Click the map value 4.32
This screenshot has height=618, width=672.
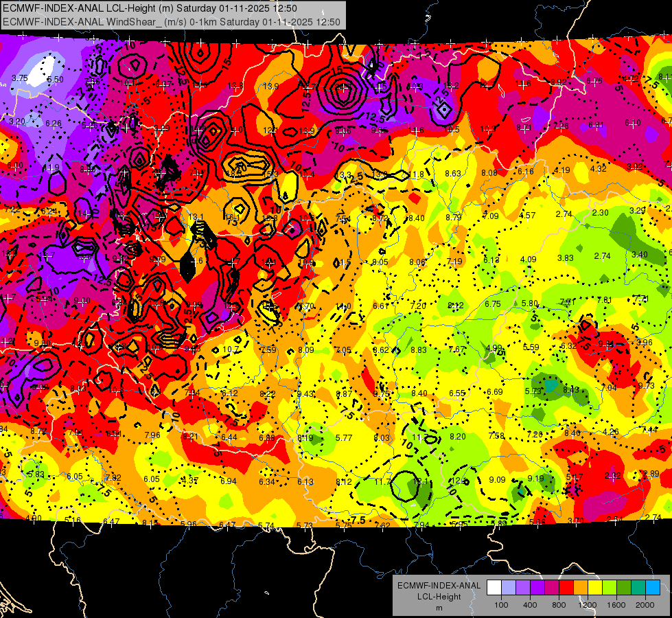click(599, 168)
